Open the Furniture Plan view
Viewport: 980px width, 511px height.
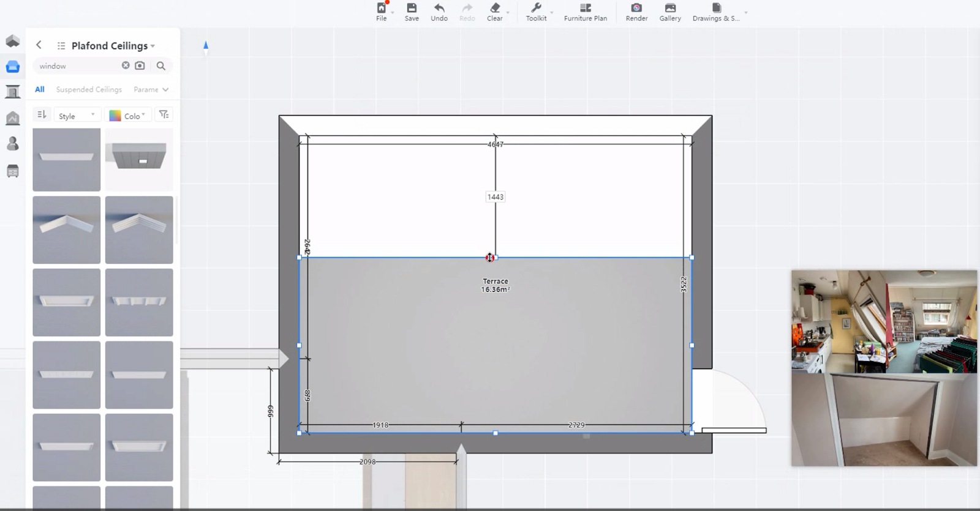(x=585, y=12)
